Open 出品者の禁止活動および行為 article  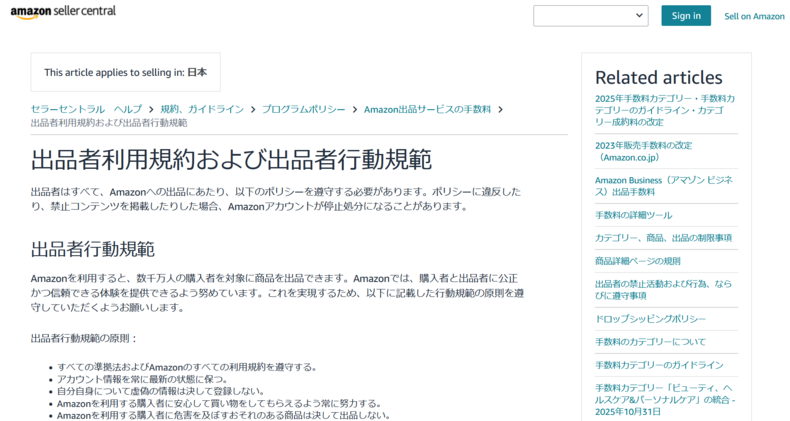pyautogui.click(x=663, y=290)
